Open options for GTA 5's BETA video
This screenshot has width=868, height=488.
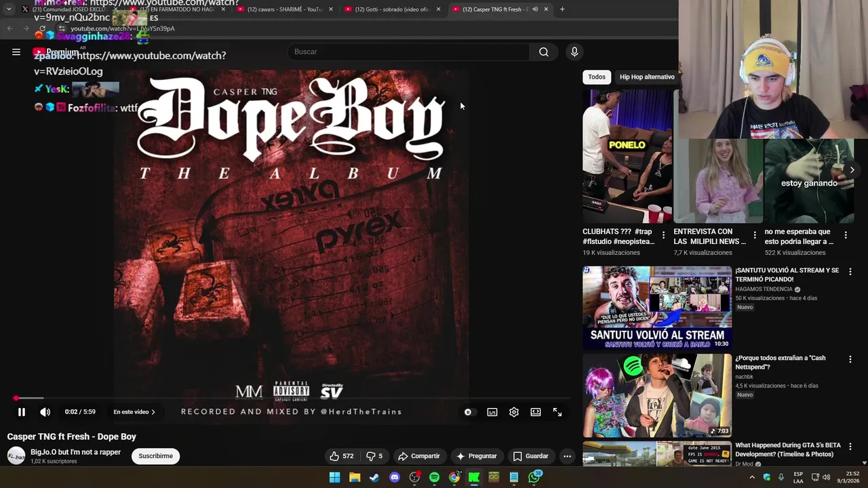[x=850, y=446]
